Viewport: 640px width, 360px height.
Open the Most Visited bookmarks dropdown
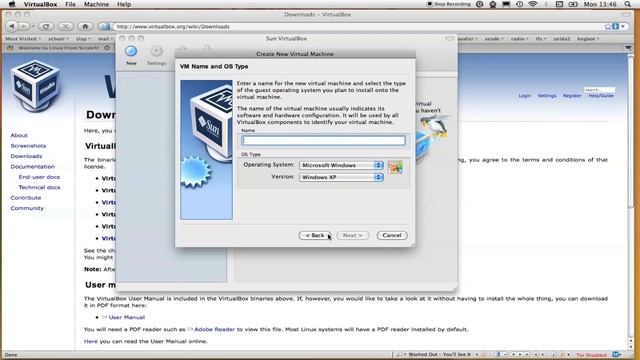(x=23, y=39)
